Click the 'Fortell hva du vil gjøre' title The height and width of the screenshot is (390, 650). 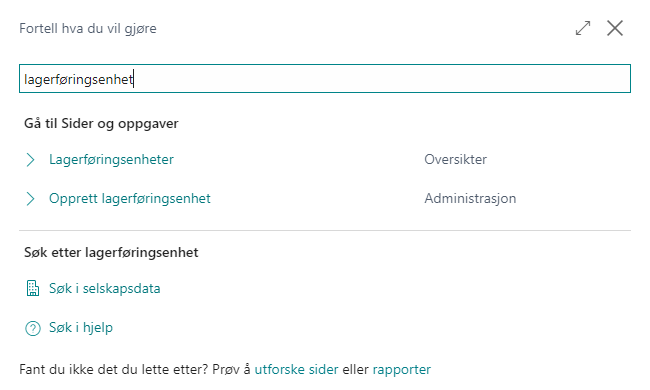coord(88,29)
